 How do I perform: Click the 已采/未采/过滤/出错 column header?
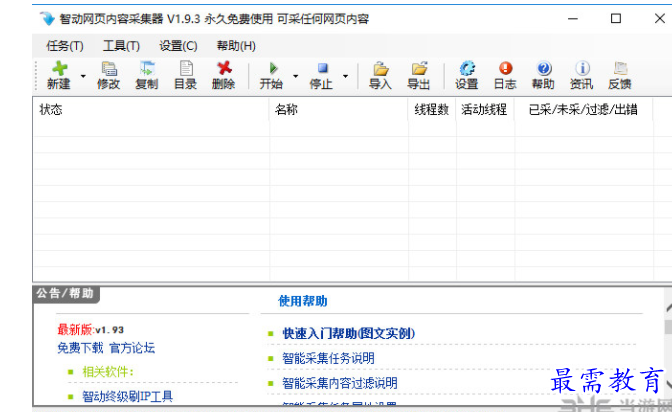(584, 109)
